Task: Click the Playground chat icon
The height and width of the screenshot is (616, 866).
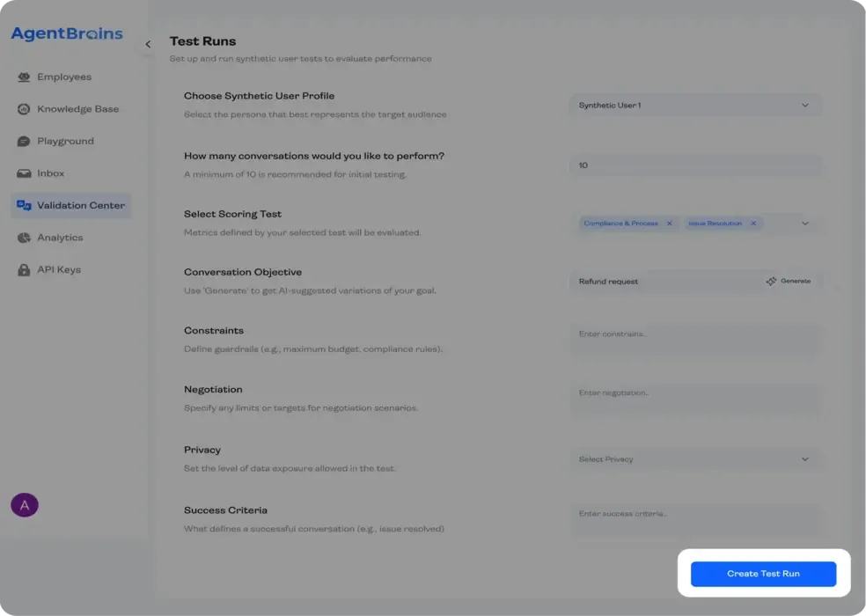Action: tap(24, 142)
